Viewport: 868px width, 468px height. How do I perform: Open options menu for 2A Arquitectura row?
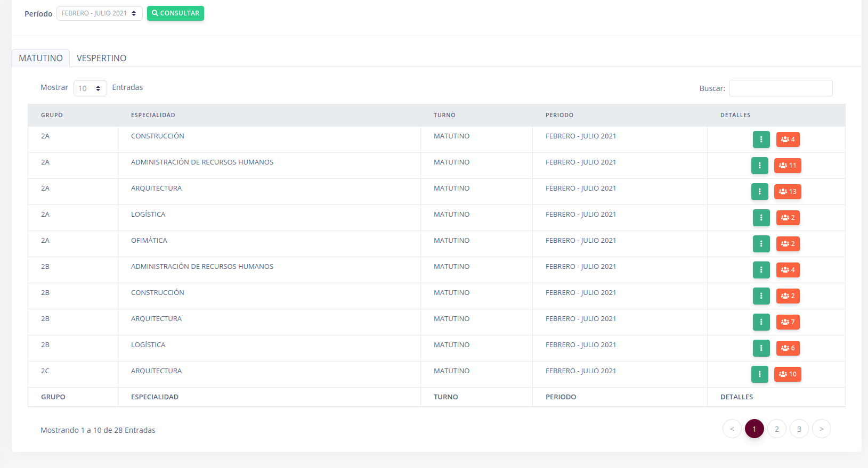[759, 192]
